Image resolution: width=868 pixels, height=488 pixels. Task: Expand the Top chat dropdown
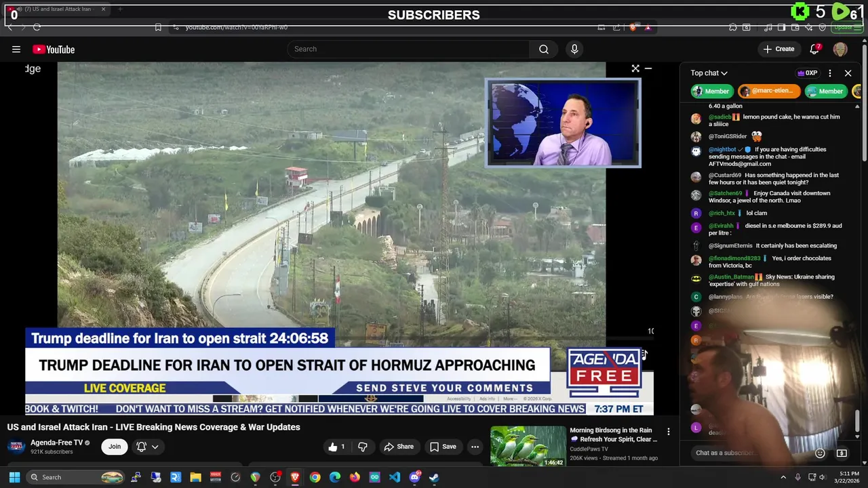709,73
